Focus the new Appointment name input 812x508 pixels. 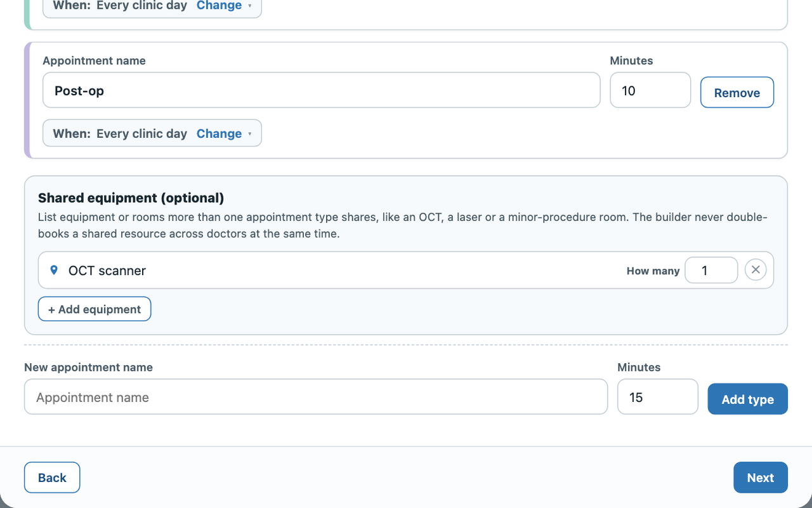[316, 397]
